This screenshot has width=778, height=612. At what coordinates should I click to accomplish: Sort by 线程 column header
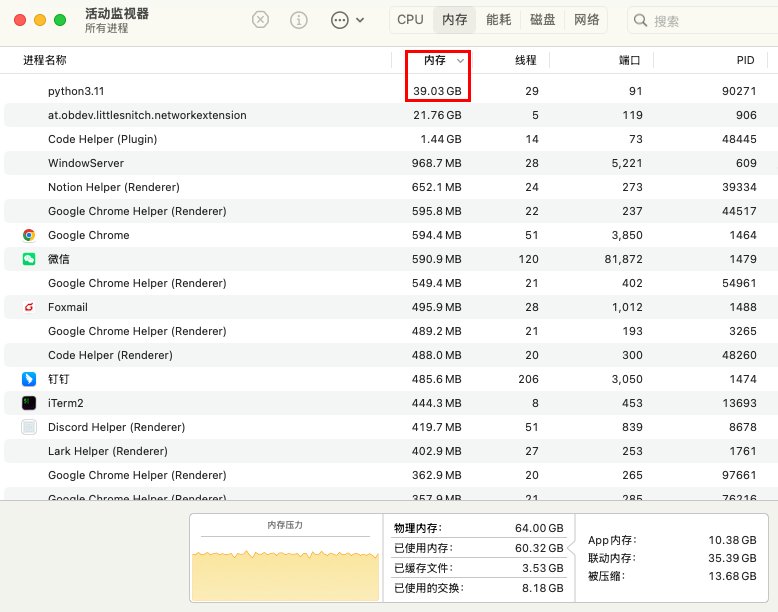pyautogui.click(x=525, y=60)
